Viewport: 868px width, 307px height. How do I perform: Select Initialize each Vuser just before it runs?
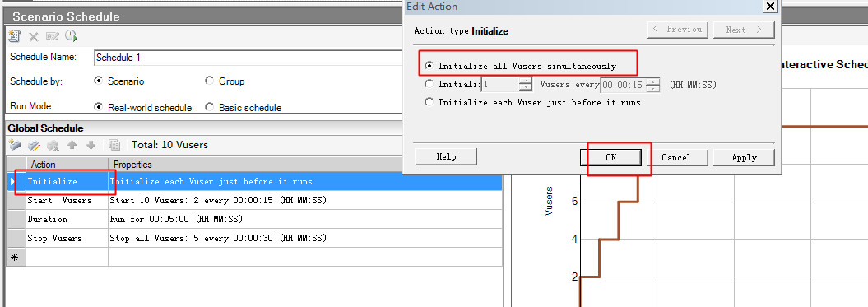coord(429,102)
